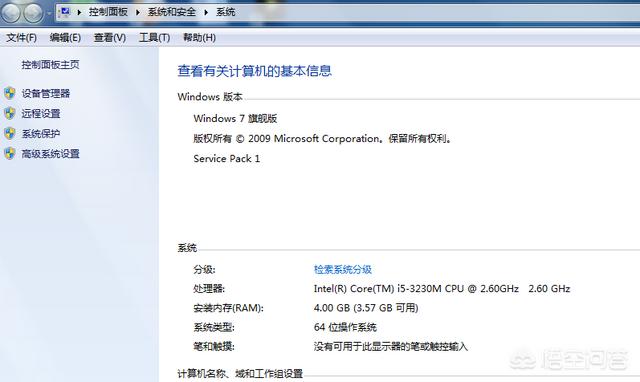
Task: Open the 工具(T) menu
Action: (x=154, y=38)
